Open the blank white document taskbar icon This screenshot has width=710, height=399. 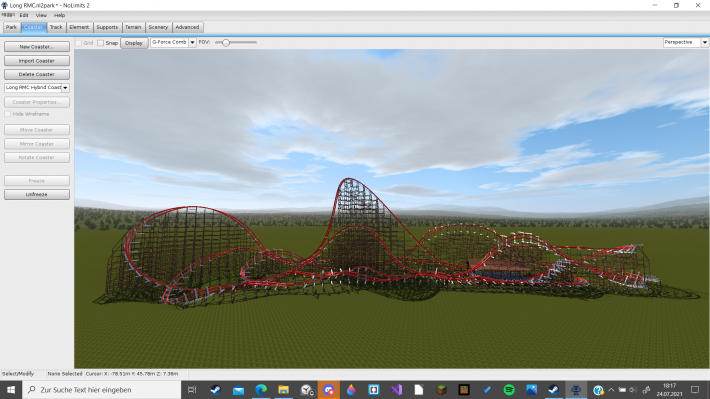(419, 389)
